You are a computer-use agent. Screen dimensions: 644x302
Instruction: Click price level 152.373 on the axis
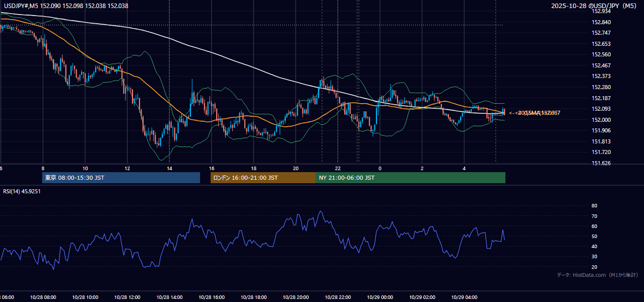(601, 76)
